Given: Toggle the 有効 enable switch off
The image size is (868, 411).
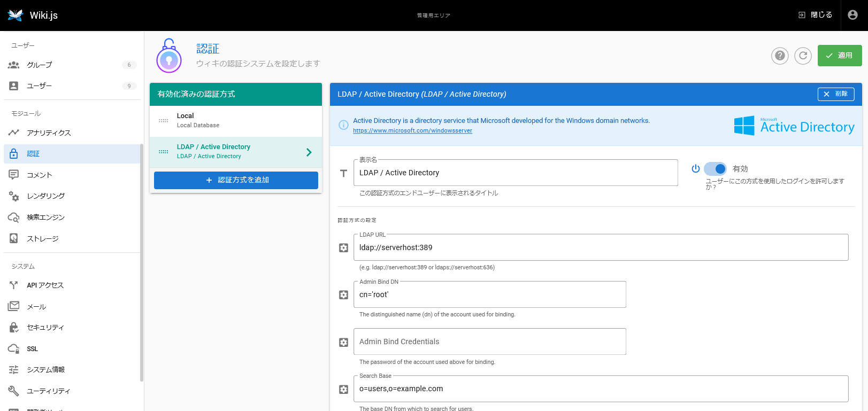Looking at the screenshot, I should coord(715,169).
